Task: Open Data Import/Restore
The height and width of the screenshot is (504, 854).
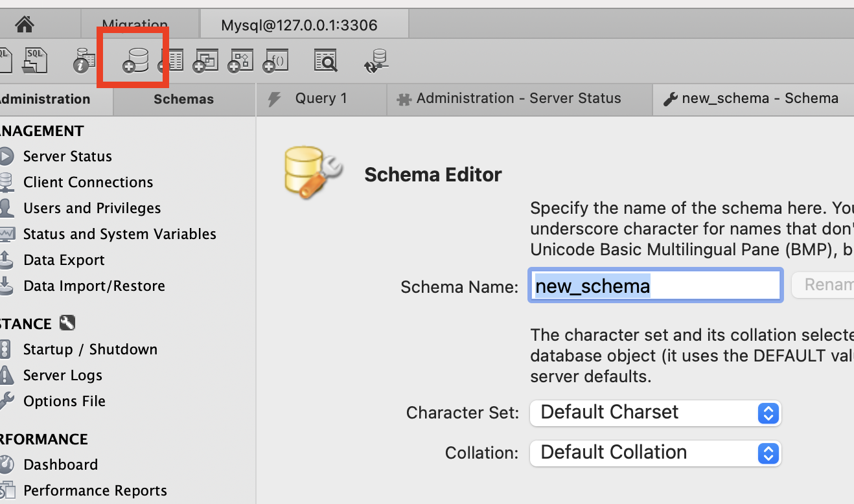Action: (94, 286)
